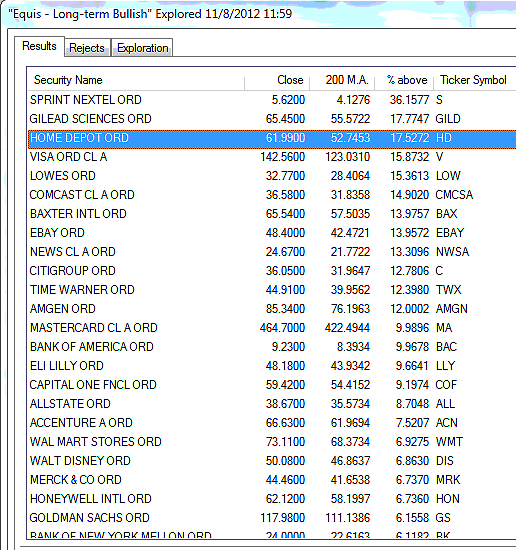Viewport: 516px width, 550px height.
Task: Select the COMCAST CL A ORD row
Action: [272, 195]
